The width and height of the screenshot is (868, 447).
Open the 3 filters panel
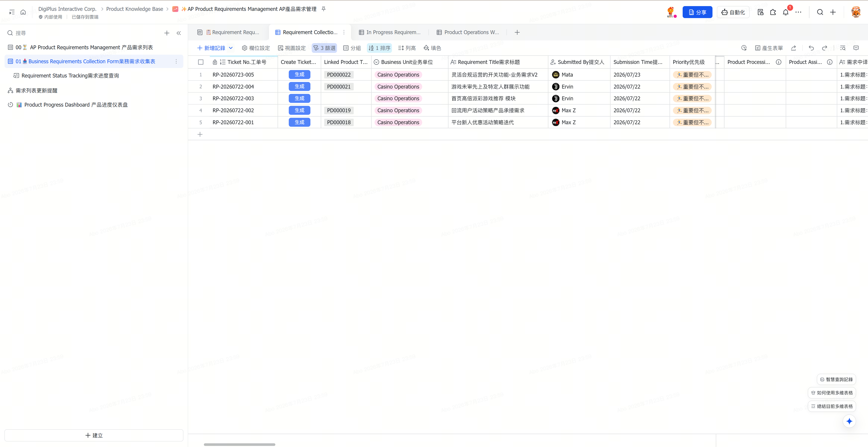[x=324, y=48]
